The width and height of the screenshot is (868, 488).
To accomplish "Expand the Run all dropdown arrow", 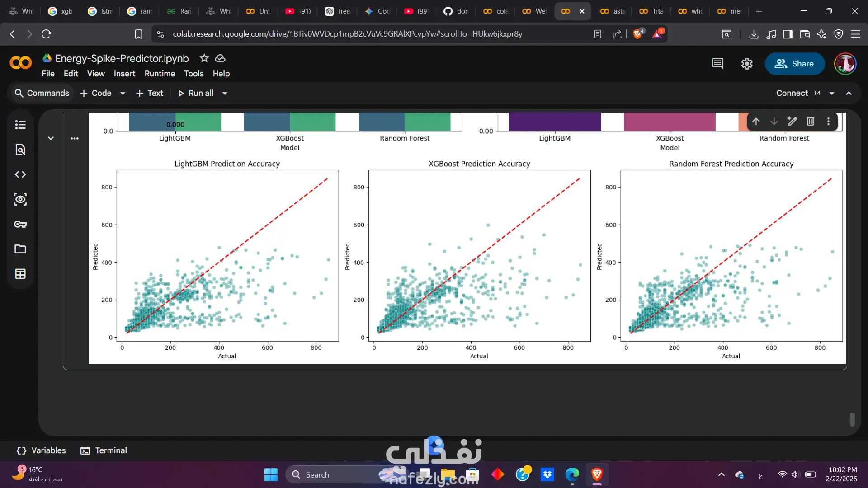I will (x=225, y=93).
